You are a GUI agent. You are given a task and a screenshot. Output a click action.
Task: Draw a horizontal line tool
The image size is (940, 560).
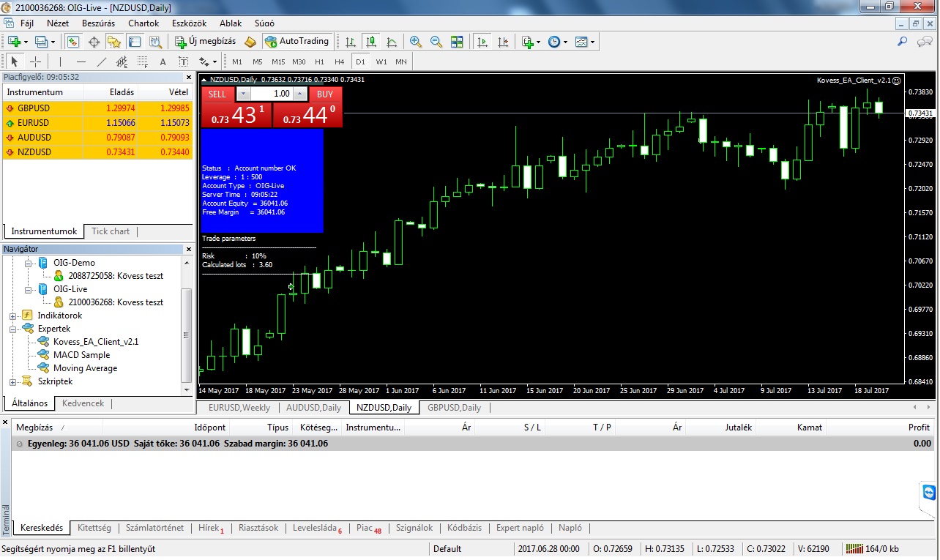(81, 61)
